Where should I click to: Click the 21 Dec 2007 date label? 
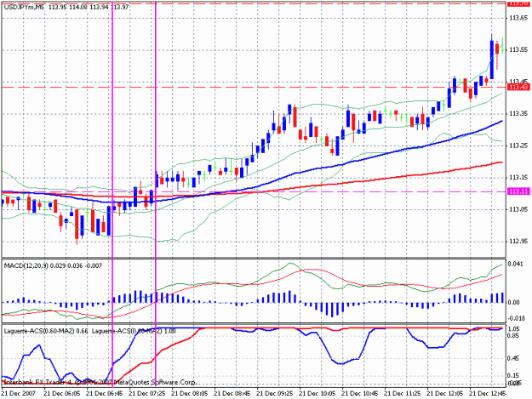click(19, 393)
